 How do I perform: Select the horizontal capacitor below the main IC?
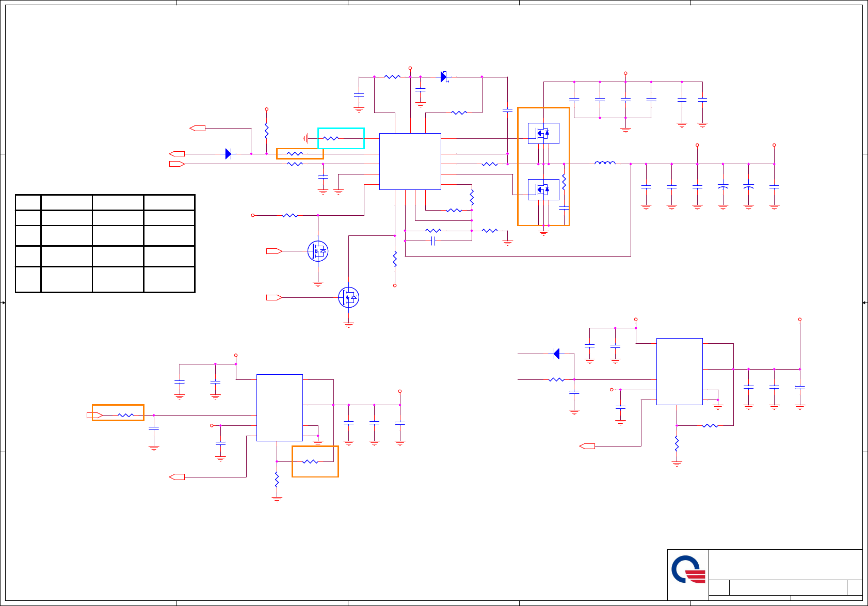click(x=433, y=241)
